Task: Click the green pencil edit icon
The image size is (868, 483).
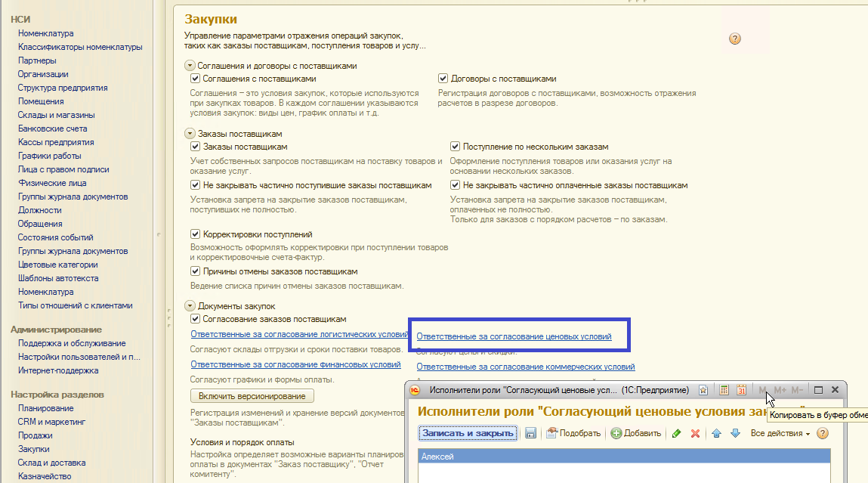Action: (x=676, y=433)
